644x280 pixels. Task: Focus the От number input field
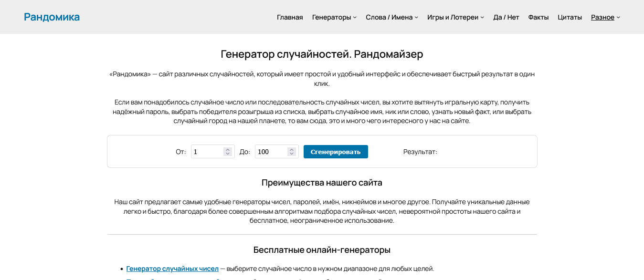click(206, 152)
